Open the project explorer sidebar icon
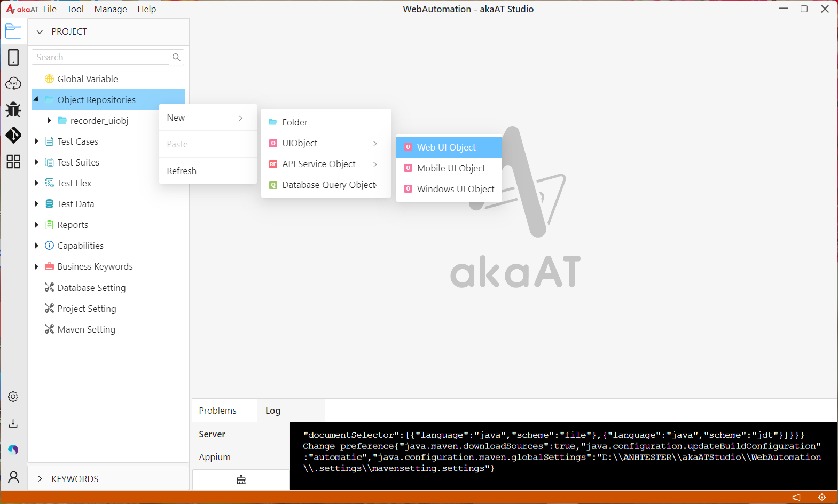 pyautogui.click(x=13, y=31)
